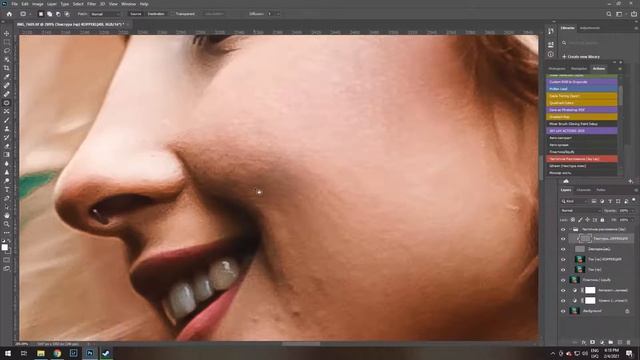Open the Edit Toolbar ellipsis
This screenshot has width=640, height=360.
tap(7, 233)
